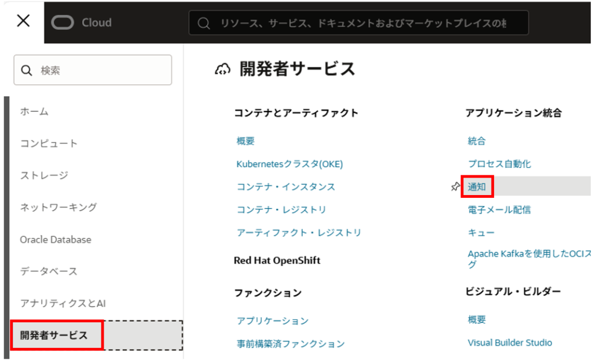Open 事前構築済ファンクション link

(290, 344)
